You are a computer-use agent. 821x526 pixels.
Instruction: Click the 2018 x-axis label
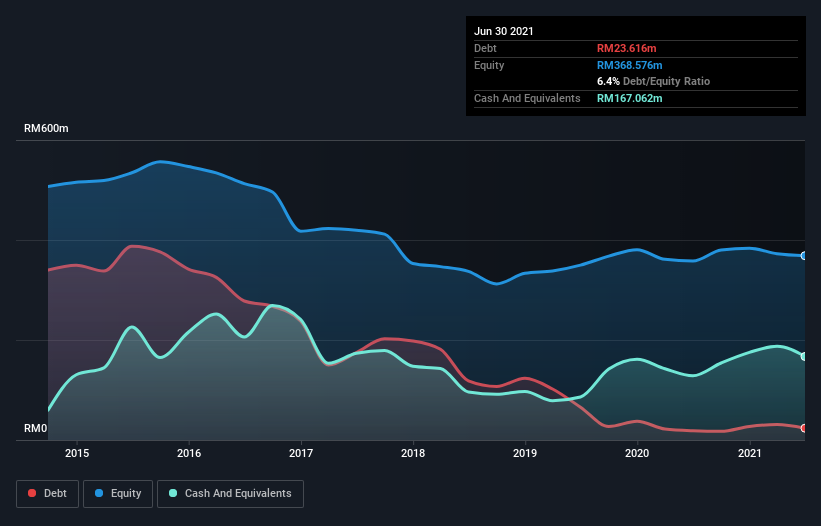[x=413, y=453]
